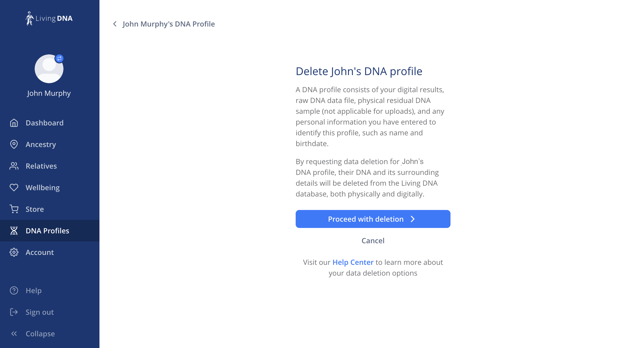Screen dimensions: 644x348
Task: Click Proceed with deletion button
Action: coord(373,219)
